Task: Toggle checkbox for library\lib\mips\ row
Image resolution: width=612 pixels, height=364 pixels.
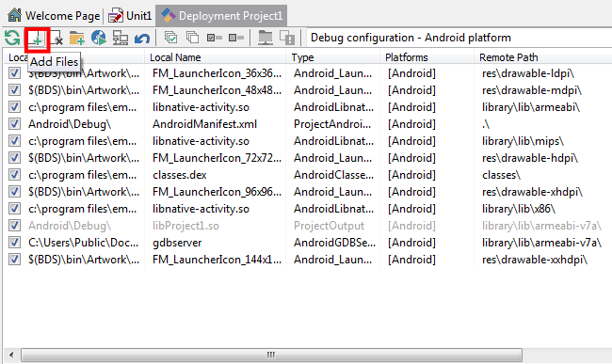Action: [x=14, y=141]
